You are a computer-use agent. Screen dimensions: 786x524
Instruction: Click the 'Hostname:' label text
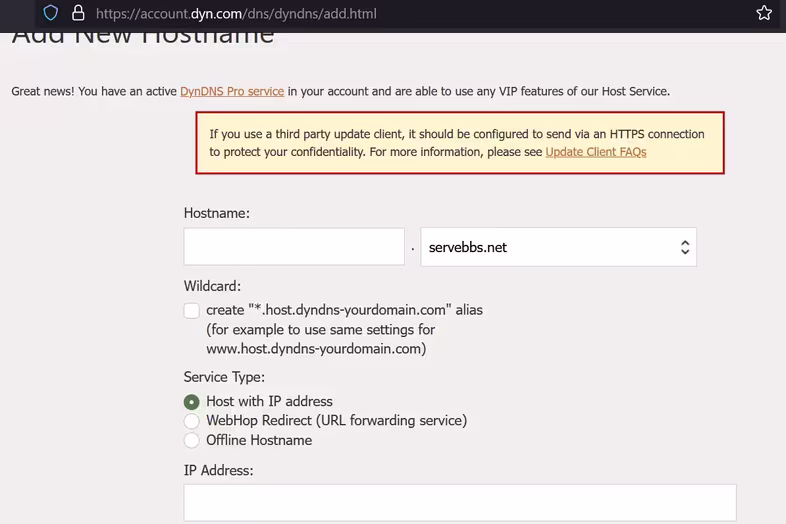(x=217, y=213)
